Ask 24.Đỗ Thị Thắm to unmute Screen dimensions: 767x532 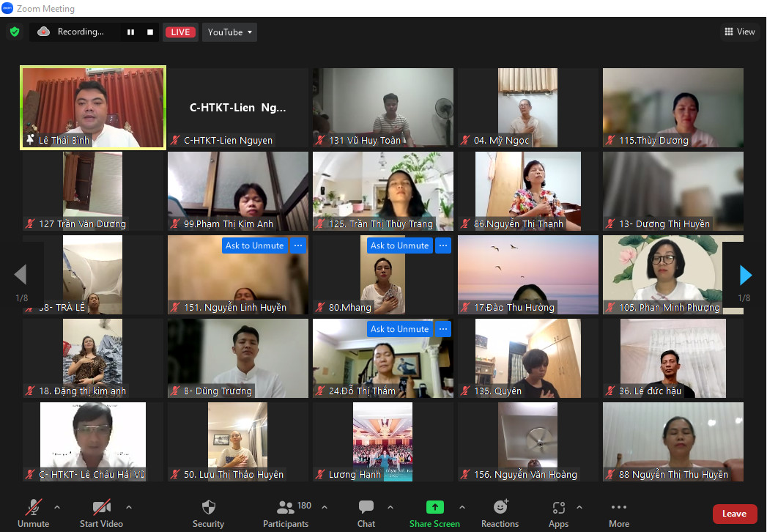tap(400, 329)
